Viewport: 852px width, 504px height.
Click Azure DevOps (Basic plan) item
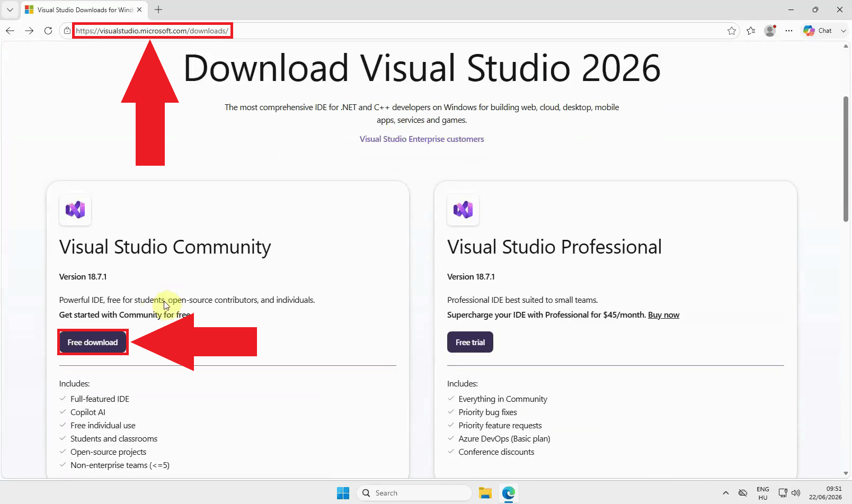point(504,438)
